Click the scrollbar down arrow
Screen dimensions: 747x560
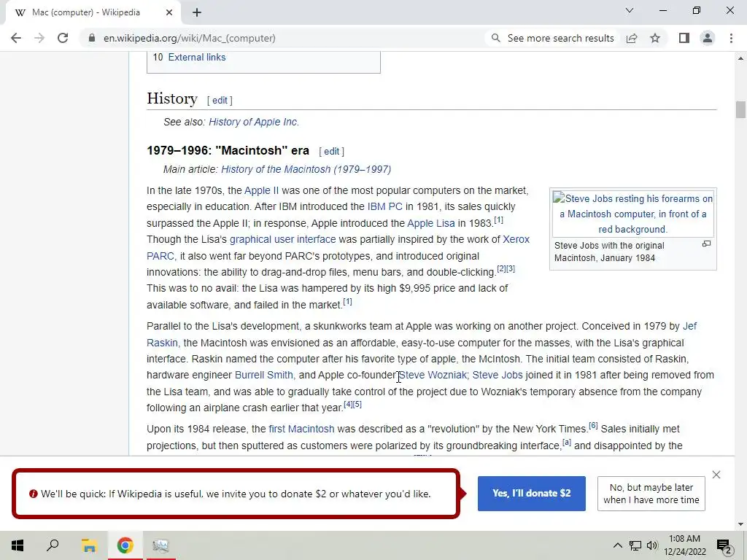point(740,524)
